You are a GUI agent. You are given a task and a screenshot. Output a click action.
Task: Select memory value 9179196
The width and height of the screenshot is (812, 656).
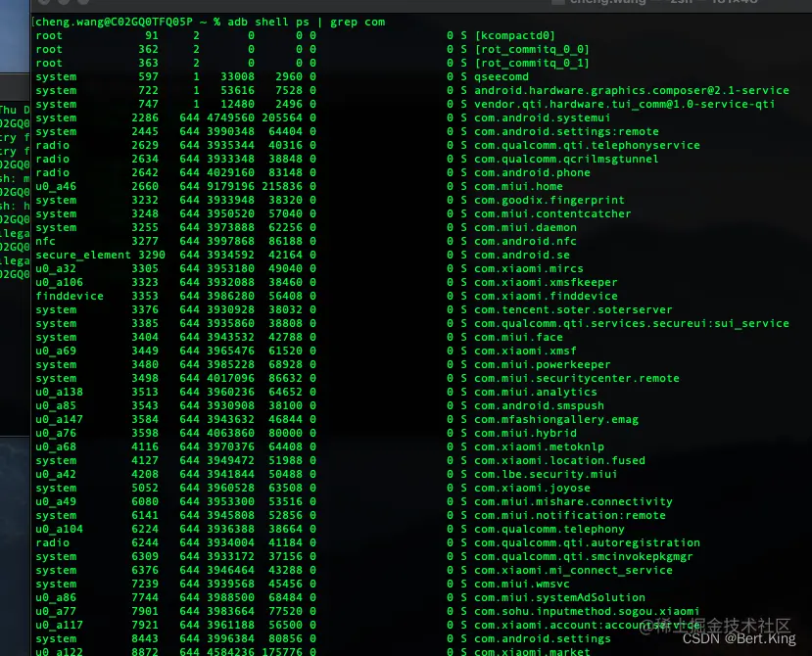pos(230,186)
